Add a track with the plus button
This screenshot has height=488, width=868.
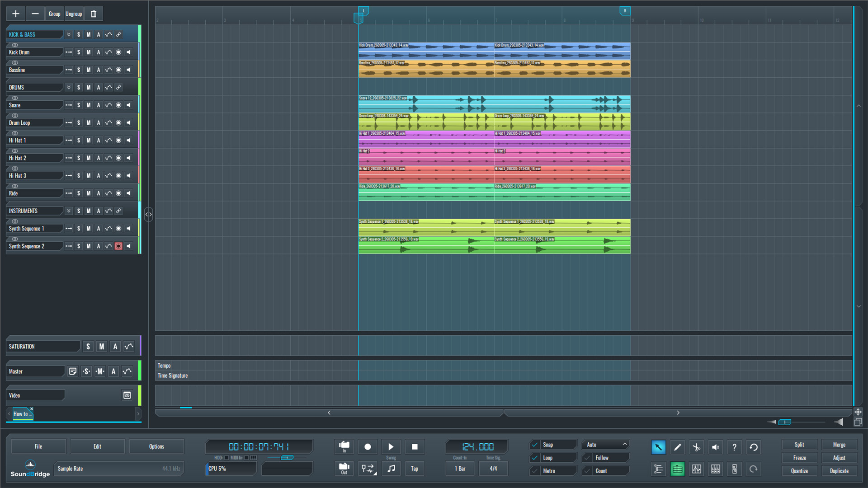pos(16,14)
